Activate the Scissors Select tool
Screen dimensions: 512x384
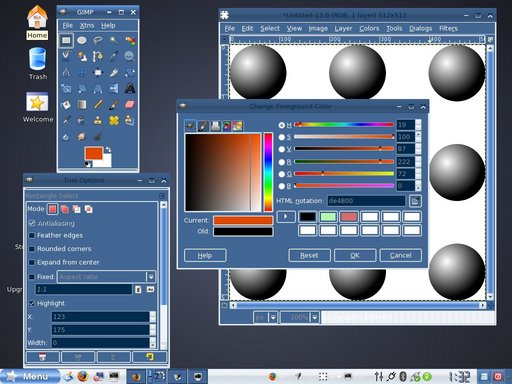[66, 56]
